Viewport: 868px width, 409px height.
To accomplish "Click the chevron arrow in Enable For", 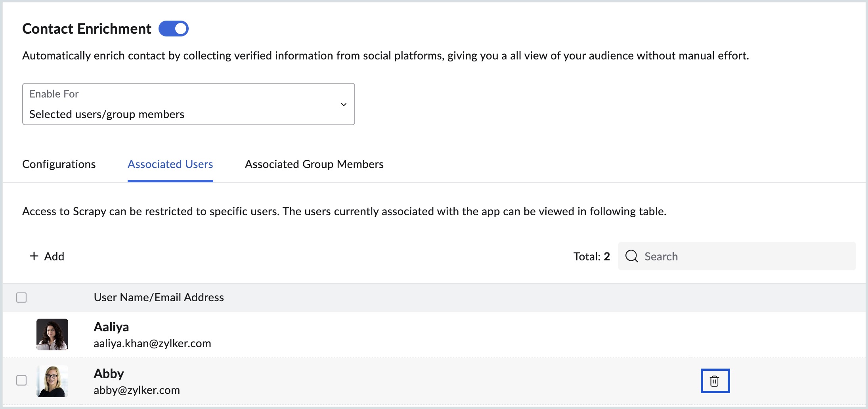I will pos(344,105).
